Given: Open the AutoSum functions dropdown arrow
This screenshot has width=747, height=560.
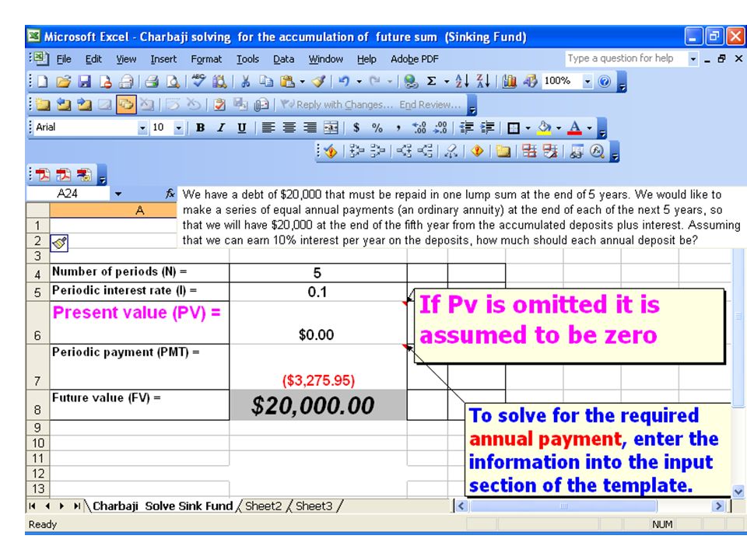Looking at the screenshot, I should (447, 82).
